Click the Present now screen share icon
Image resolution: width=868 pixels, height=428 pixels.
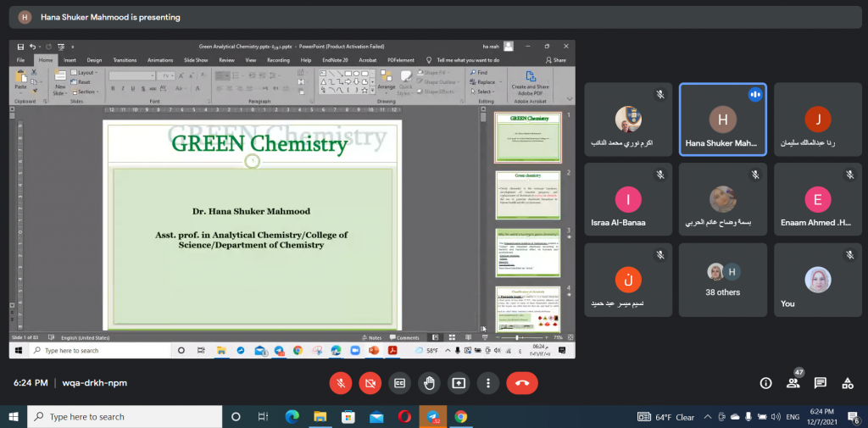point(459,383)
